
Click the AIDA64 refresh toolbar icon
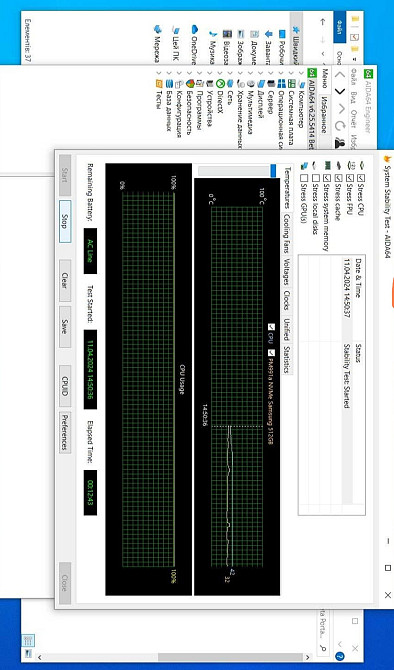340,125
